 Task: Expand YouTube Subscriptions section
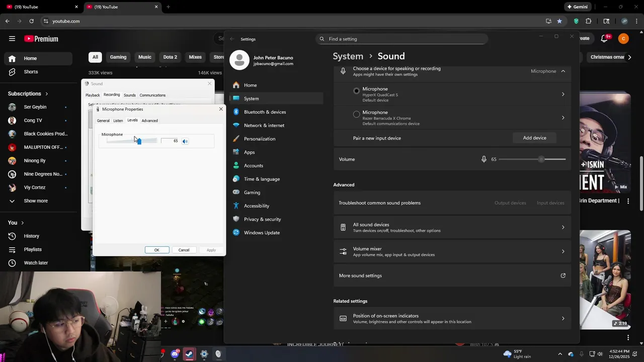(x=28, y=94)
